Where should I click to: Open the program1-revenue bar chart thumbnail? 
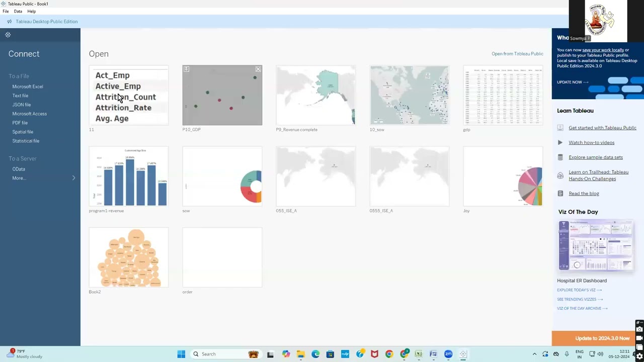coord(129,176)
